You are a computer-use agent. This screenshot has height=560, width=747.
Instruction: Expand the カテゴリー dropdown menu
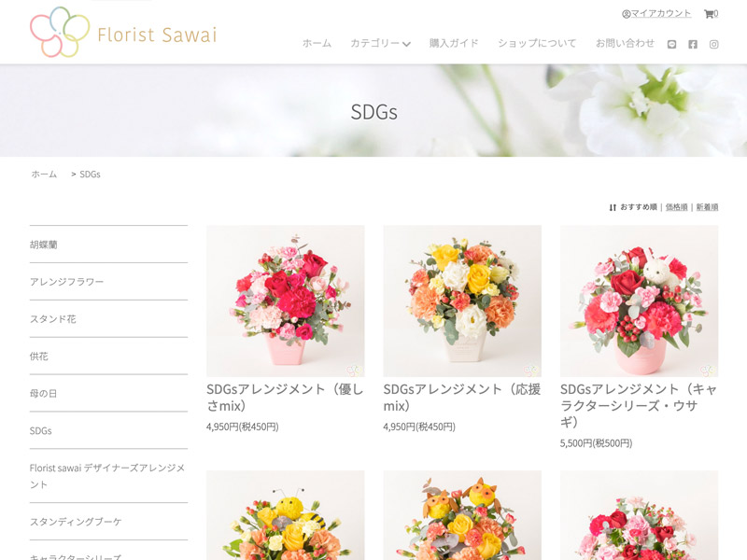tap(380, 43)
